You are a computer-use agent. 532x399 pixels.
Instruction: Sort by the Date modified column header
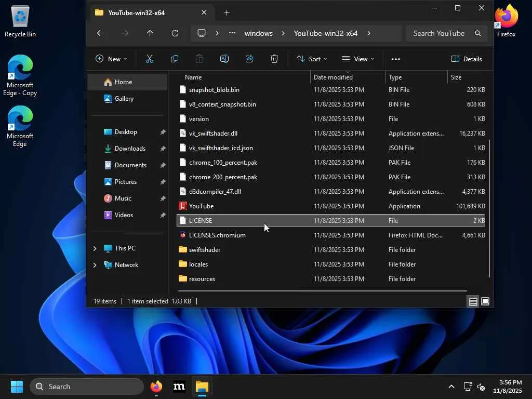pos(348,77)
